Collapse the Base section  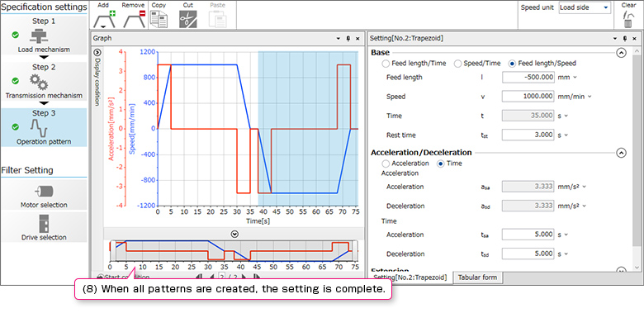pyautogui.click(x=622, y=53)
